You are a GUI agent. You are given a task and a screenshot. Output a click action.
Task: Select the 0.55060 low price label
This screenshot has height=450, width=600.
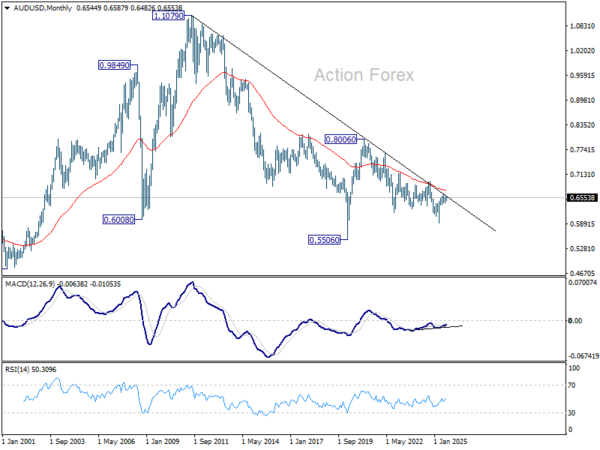324,240
